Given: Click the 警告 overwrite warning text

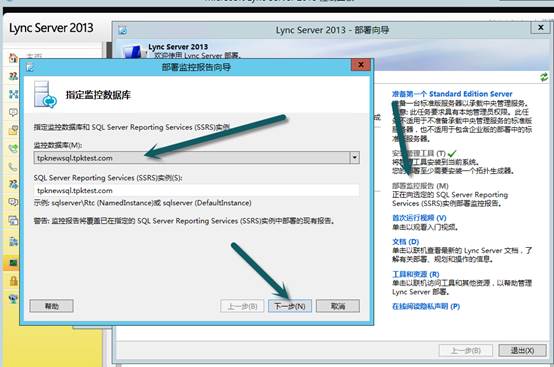Looking at the screenshot, I should click(184, 221).
